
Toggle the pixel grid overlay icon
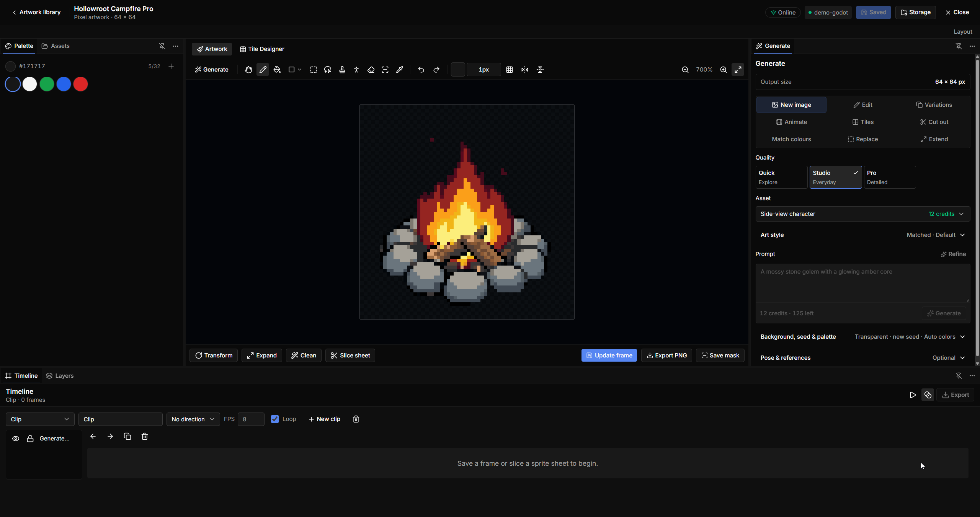(x=510, y=70)
